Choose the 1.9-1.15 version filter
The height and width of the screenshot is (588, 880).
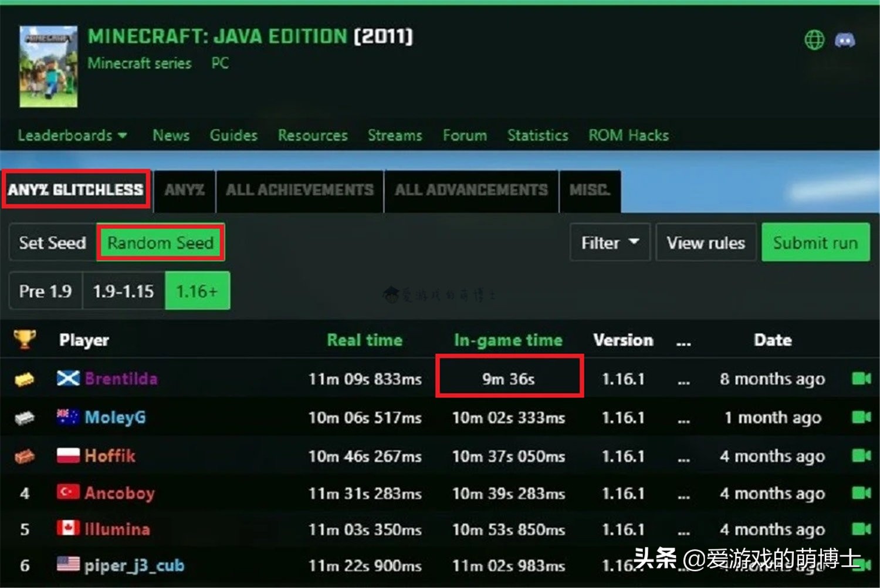point(124,291)
